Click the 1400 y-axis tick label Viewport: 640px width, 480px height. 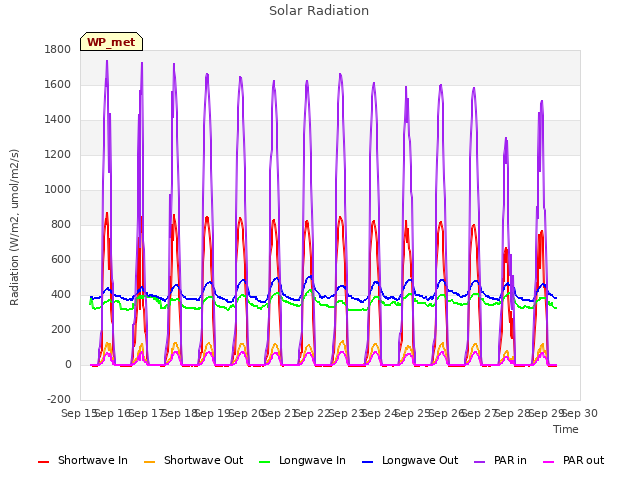click(x=58, y=120)
